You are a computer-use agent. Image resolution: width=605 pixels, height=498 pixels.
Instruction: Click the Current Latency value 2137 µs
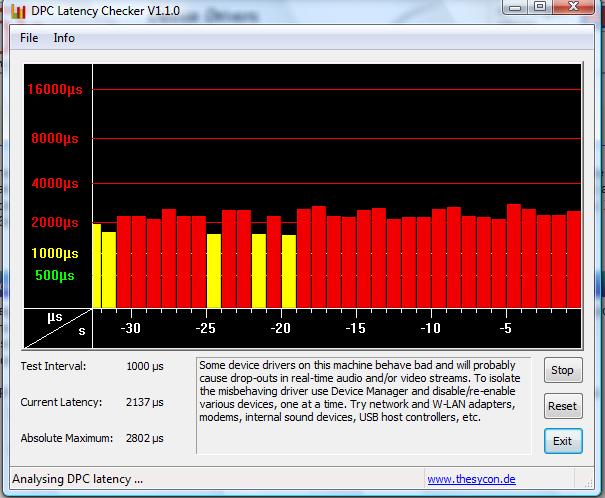(145, 402)
